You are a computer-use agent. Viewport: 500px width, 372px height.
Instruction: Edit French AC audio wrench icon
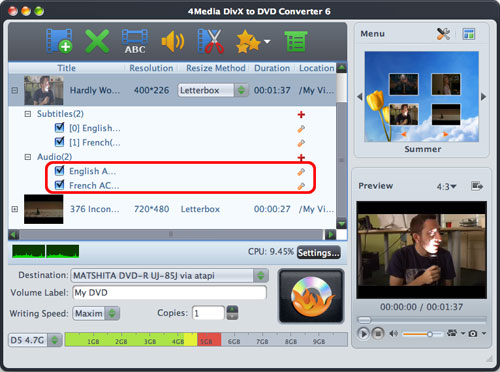(301, 186)
